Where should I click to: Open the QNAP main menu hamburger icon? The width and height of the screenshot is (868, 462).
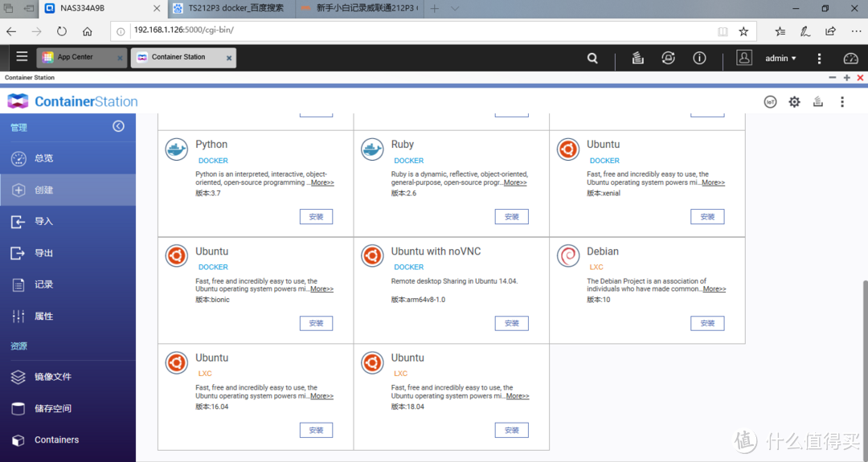[x=22, y=57]
